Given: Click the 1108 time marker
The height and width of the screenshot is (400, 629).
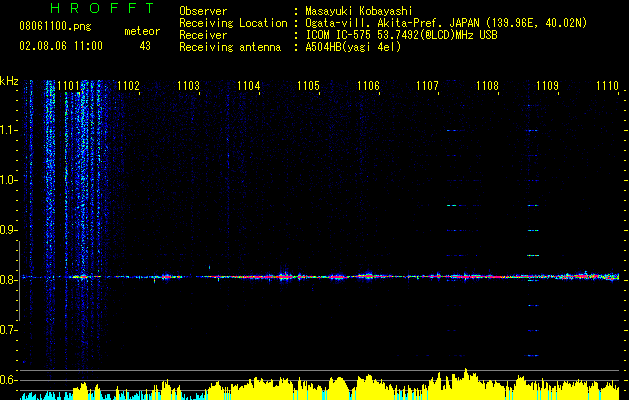Looking at the screenshot, I should click(x=487, y=86).
